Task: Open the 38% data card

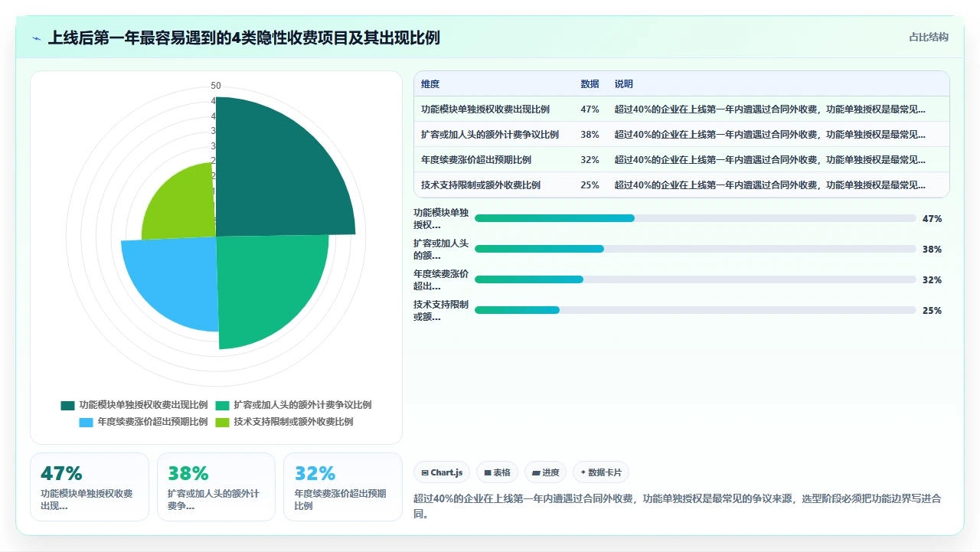Action: coord(216,487)
